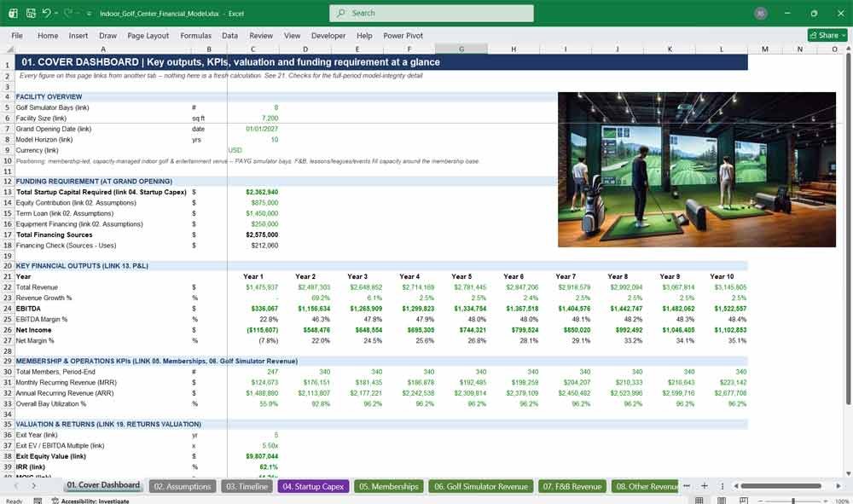Image resolution: width=853 pixels, height=504 pixels.
Task: Click the vertical scroll down arrow
Action: tap(848, 473)
